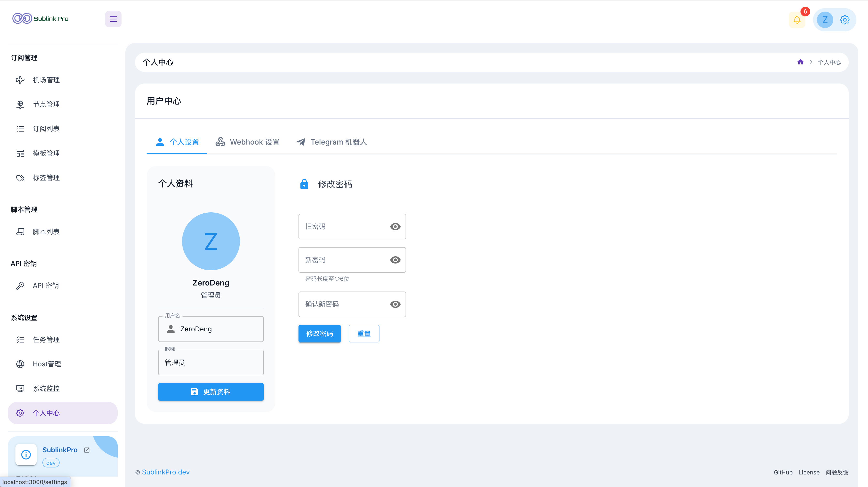Focus the 新密码 input field
The height and width of the screenshot is (487, 868).
pyautogui.click(x=352, y=260)
